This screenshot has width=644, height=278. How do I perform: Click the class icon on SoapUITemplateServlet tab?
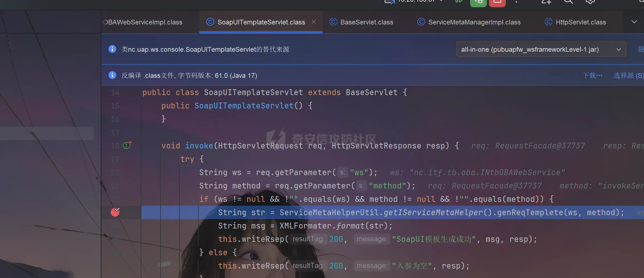click(210, 22)
